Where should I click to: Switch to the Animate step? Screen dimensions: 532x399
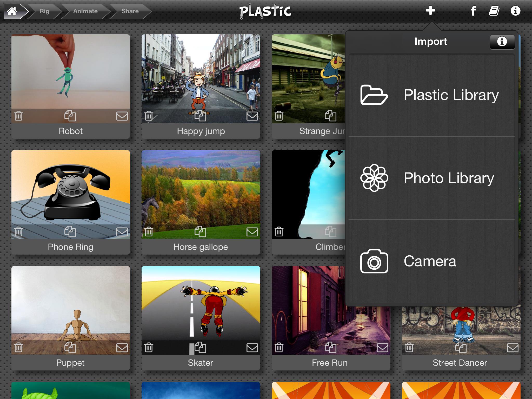(x=85, y=11)
